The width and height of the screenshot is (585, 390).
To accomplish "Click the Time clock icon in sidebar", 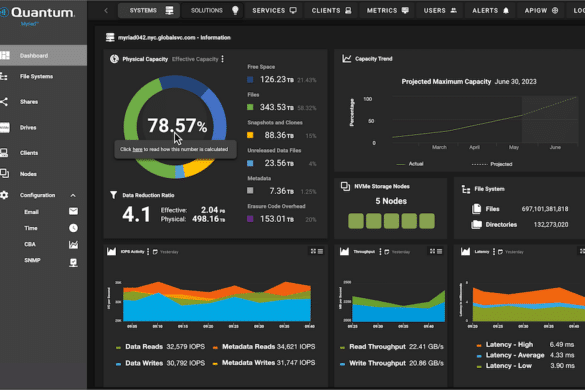I will [73, 228].
